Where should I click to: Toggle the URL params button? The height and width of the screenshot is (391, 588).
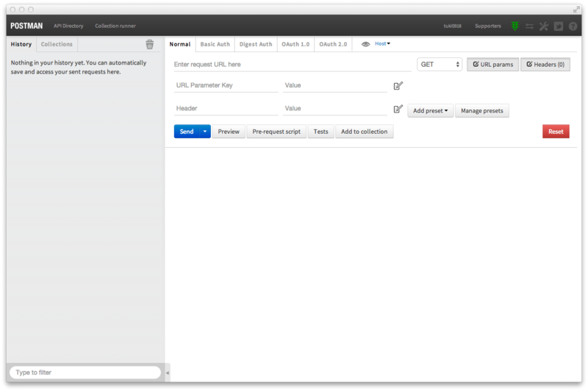tap(492, 65)
